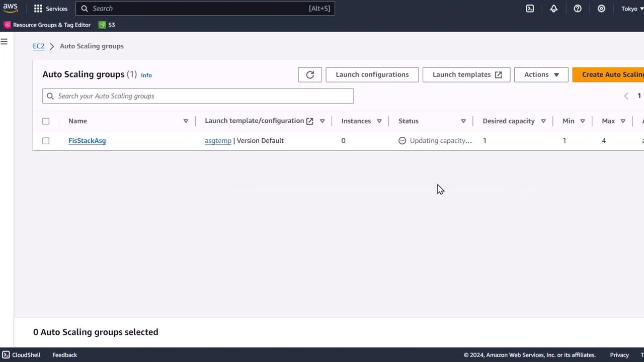Open the FisStackAsg group link
The image size is (644, 362).
pos(87,141)
